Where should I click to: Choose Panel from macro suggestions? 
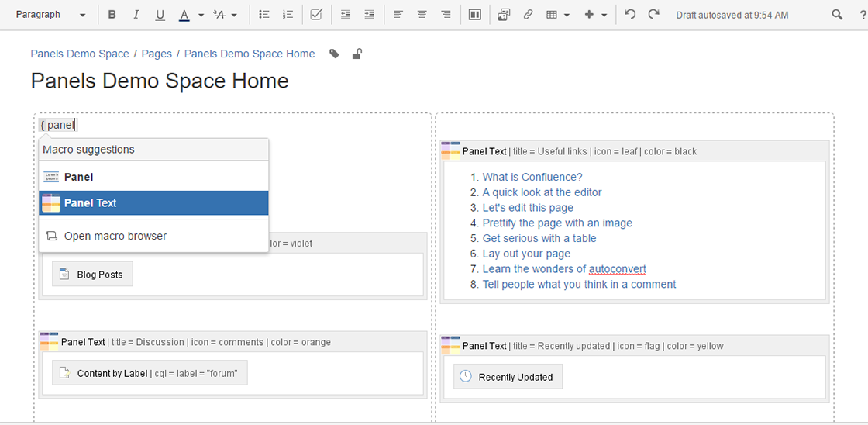click(154, 178)
